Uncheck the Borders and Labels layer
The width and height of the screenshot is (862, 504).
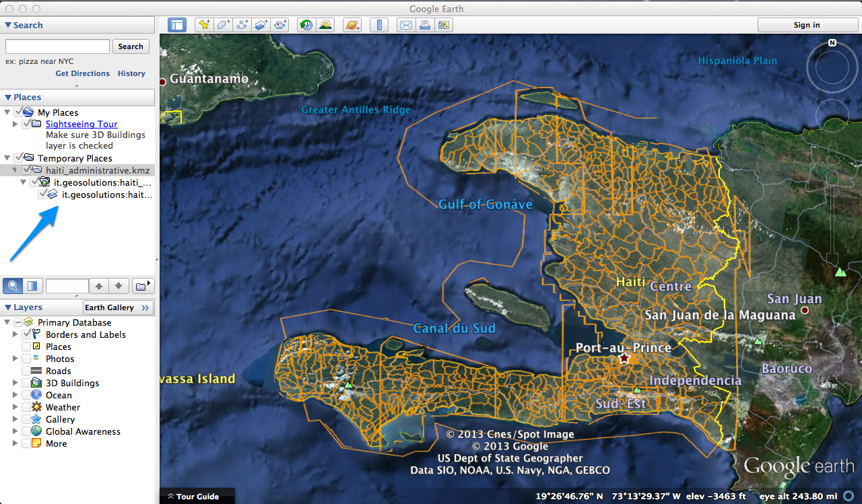pyautogui.click(x=26, y=334)
